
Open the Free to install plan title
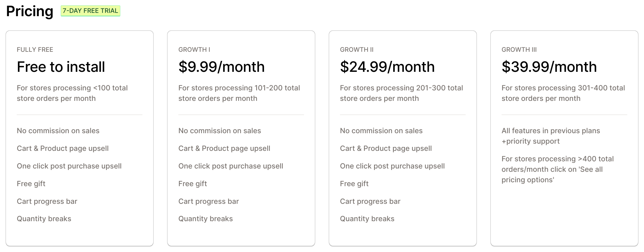(61, 67)
